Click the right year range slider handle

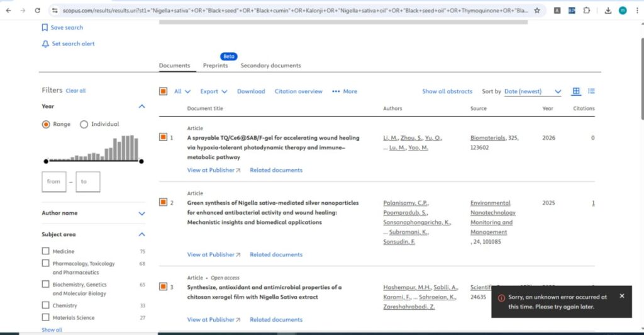[x=142, y=161]
